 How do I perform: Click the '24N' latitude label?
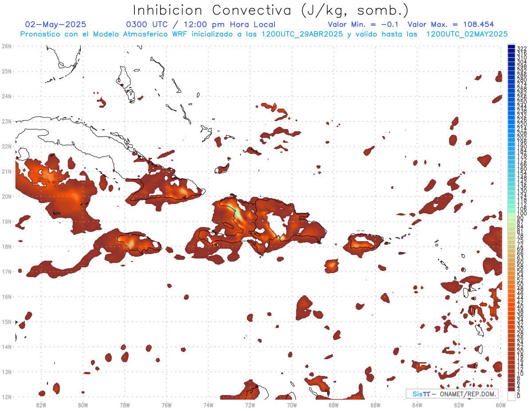(6, 96)
